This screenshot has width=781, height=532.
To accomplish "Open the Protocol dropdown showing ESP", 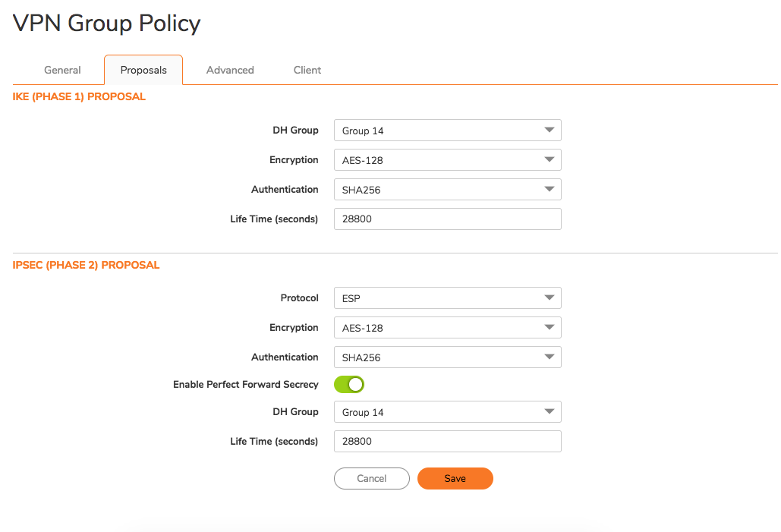I will [447, 297].
